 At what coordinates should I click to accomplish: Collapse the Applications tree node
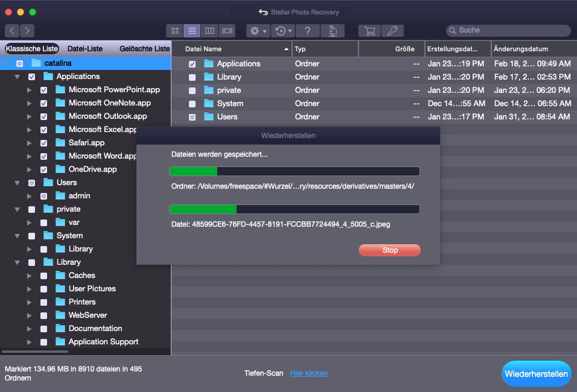pyautogui.click(x=18, y=77)
